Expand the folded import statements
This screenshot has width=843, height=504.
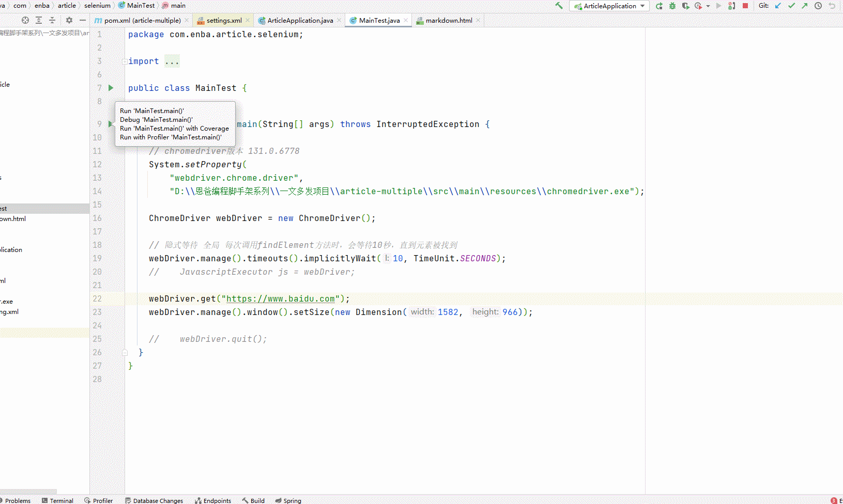coord(172,61)
